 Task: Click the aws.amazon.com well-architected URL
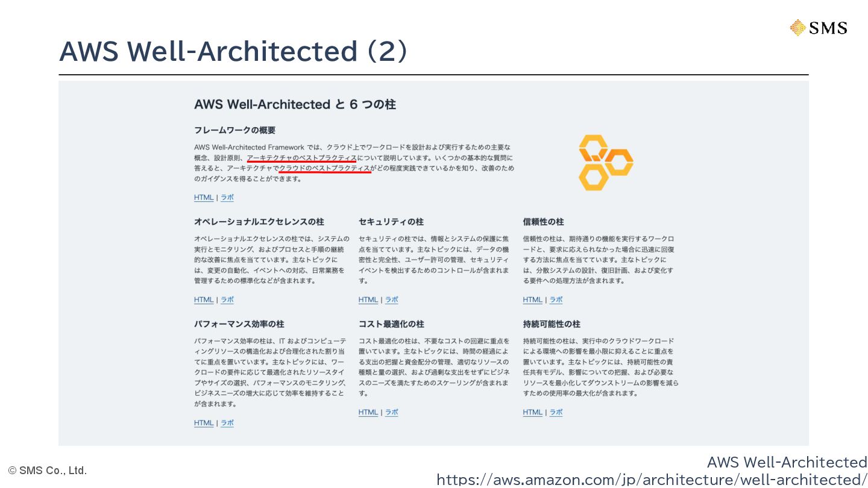[x=652, y=480]
